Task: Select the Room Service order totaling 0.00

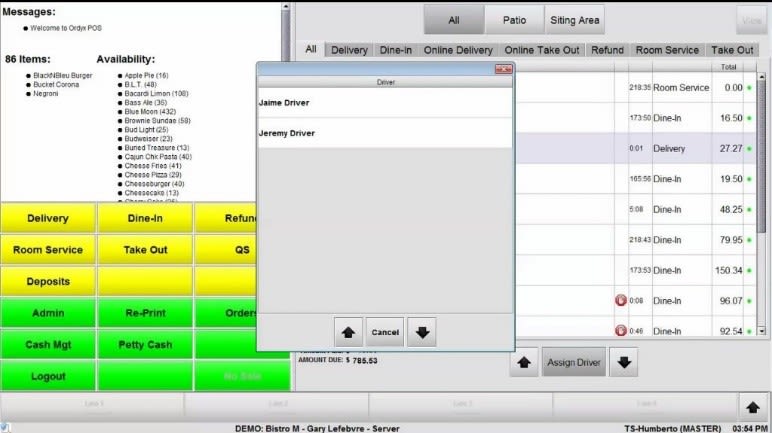Action: pos(635,87)
